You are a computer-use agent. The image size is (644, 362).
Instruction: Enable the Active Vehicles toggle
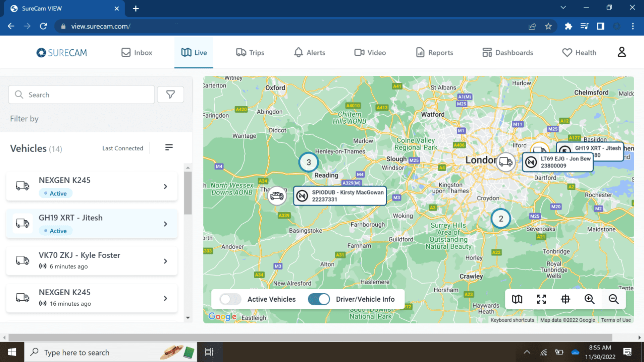pyautogui.click(x=230, y=299)
